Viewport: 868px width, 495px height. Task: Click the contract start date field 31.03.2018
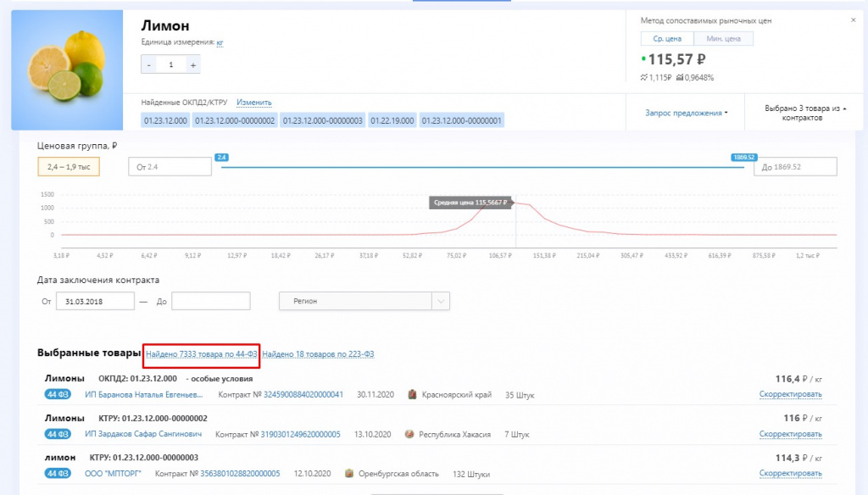(95, 301)
